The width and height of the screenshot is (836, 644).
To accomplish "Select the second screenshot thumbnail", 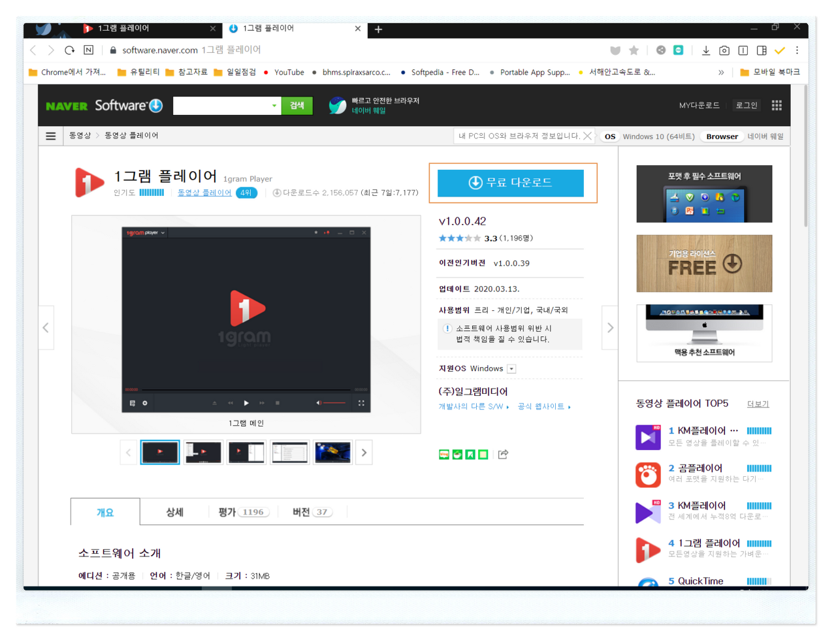I will coord(203,453).
